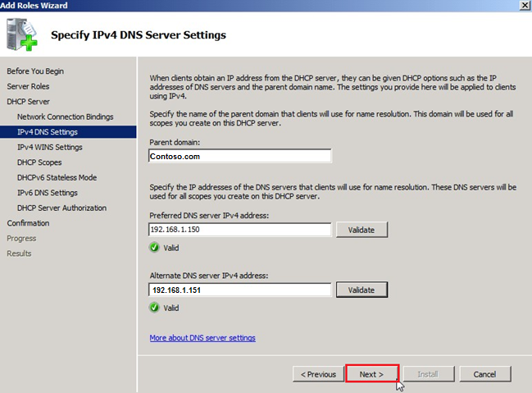Viewport: 532px width, 393px height.
Task: Open DHCPv6 Stateless Mode page
Action: click(57, 177)
